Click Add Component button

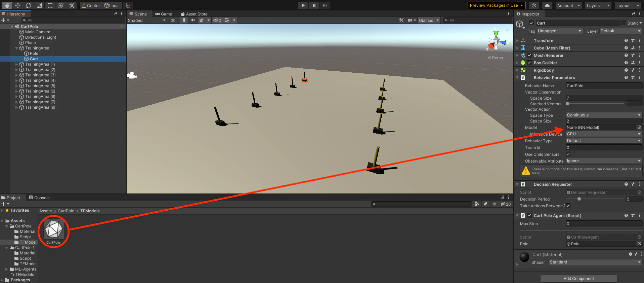tap(578, 278)
